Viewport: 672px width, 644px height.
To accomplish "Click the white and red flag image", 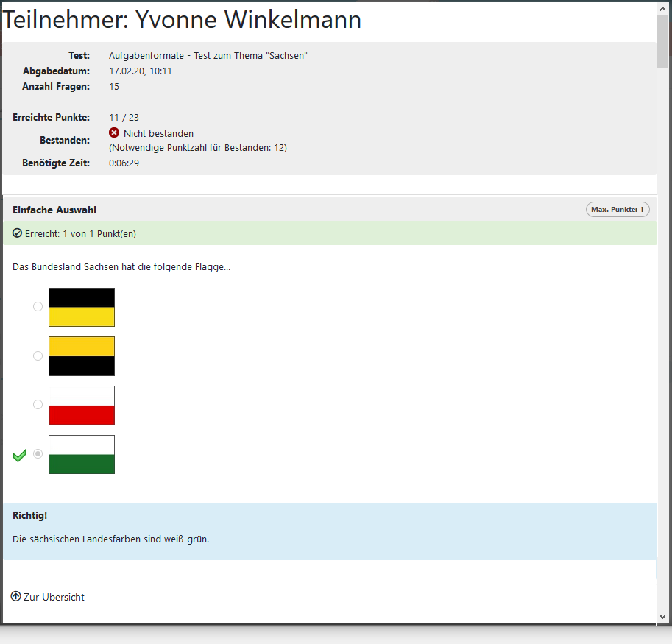I will pyautogui.click(x=82, y=406).
